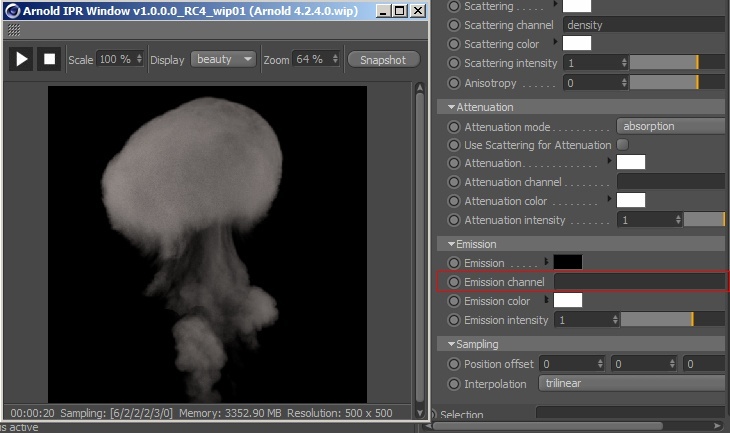Click the Scattering intensity value stepper
This screenshot has width=730, height=433.
(x=624, y=62)
